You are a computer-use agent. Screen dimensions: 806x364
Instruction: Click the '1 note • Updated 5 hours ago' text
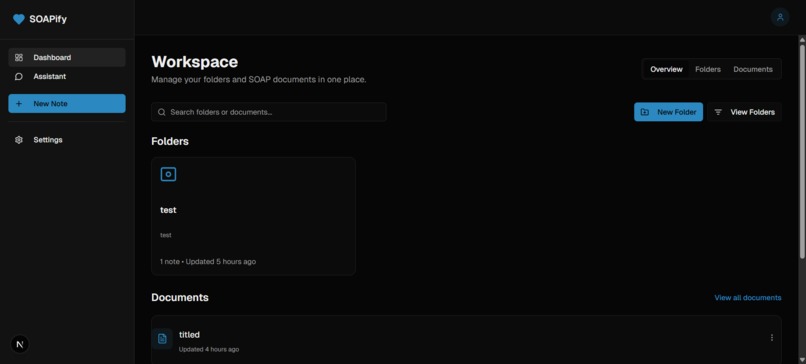(208, 262)
